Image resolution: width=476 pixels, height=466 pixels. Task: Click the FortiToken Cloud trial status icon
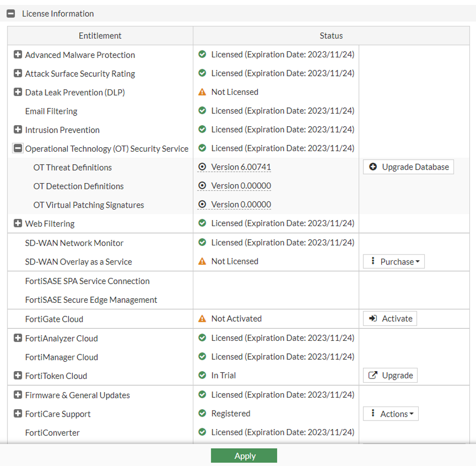[x=202, y=376]
